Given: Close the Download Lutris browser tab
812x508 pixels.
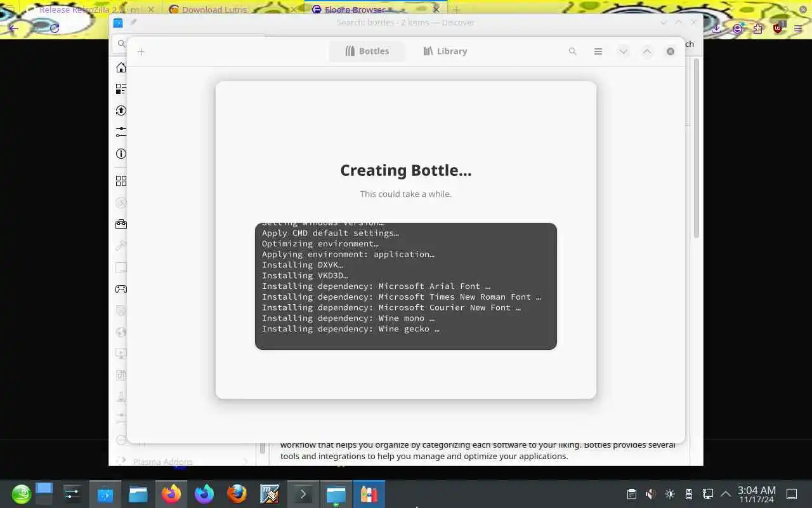Looking at the screenshot, I should point(293,10).
